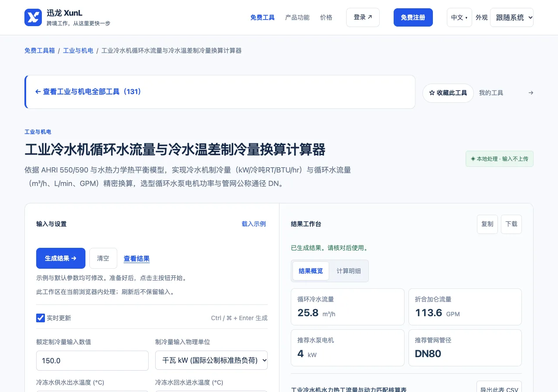Open the 制冷量输入物理单位 dropdown
Screen dimensions: 558x392
211,360
